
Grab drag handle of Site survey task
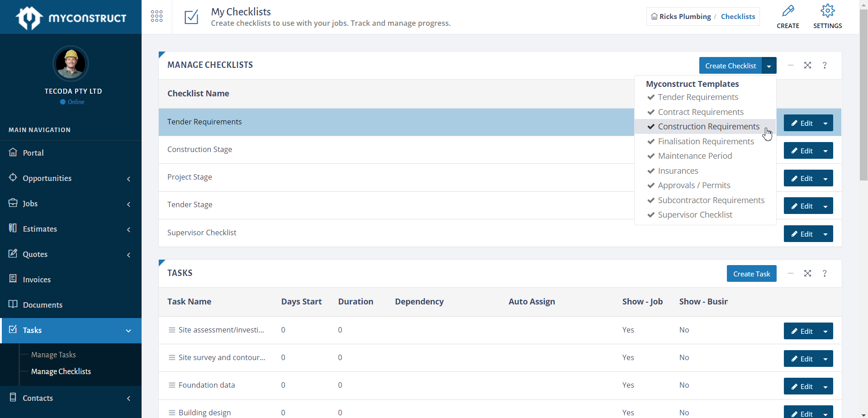click(x=172, y=357)
